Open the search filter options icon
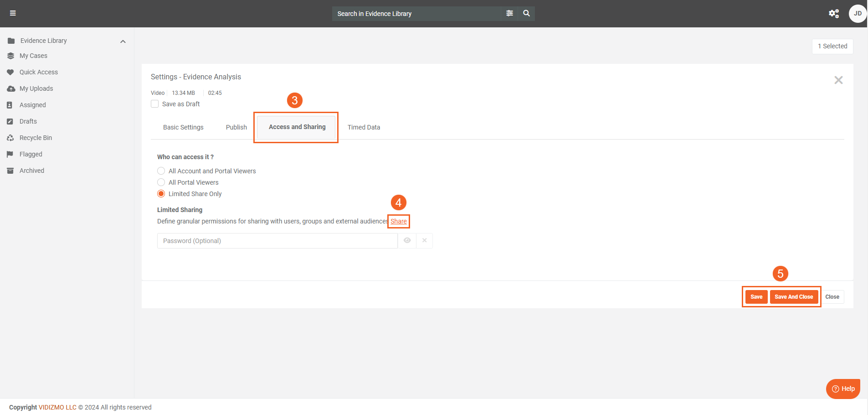The height and width of the screenshot is (415, 868). (509, 13)
